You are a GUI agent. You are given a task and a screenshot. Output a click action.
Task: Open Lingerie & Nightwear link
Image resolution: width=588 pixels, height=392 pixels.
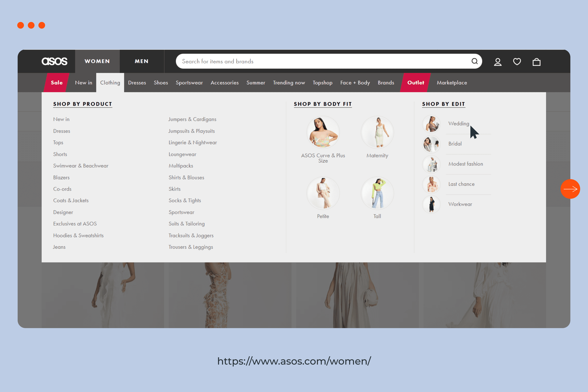193,142
